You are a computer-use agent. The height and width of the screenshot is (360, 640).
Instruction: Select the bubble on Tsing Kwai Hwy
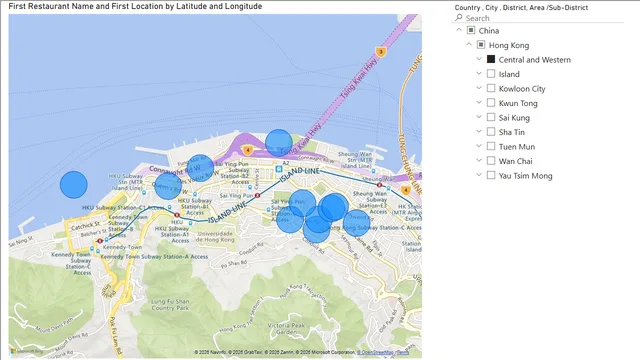[x=279, y=143]
